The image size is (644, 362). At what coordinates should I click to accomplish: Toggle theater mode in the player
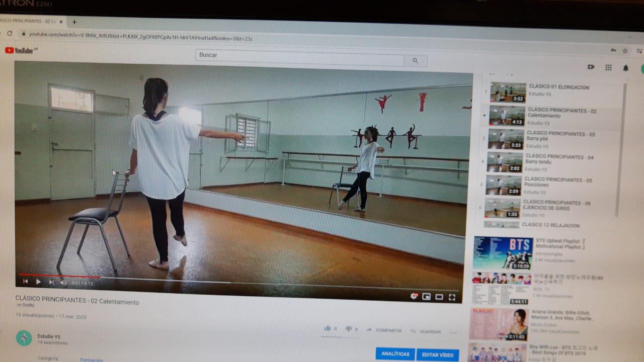[x=439, y=297]
